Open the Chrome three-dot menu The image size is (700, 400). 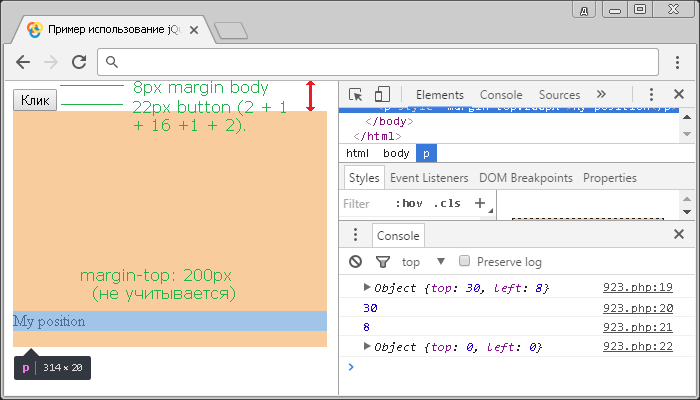click(x=677, y=62)
